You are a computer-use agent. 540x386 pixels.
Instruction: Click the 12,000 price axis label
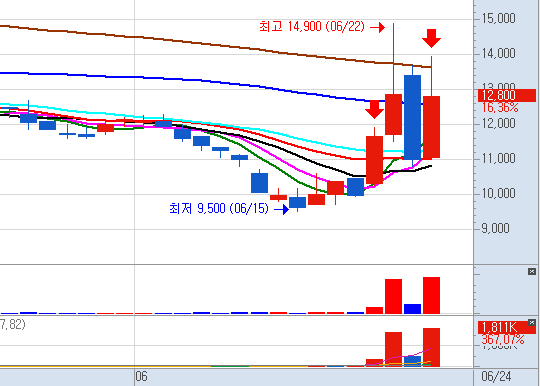tap(498, 123)
